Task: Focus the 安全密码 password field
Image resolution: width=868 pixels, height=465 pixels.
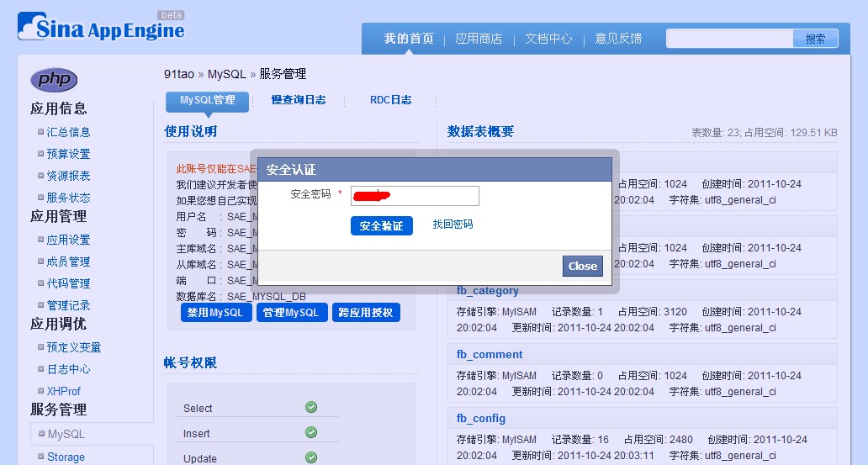Action: [x=415, y=196]
